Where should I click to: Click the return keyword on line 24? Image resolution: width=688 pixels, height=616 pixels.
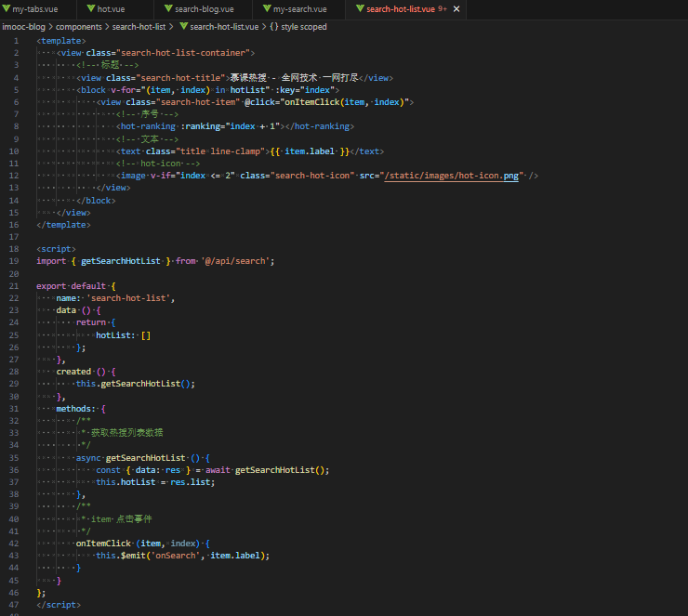91,322
